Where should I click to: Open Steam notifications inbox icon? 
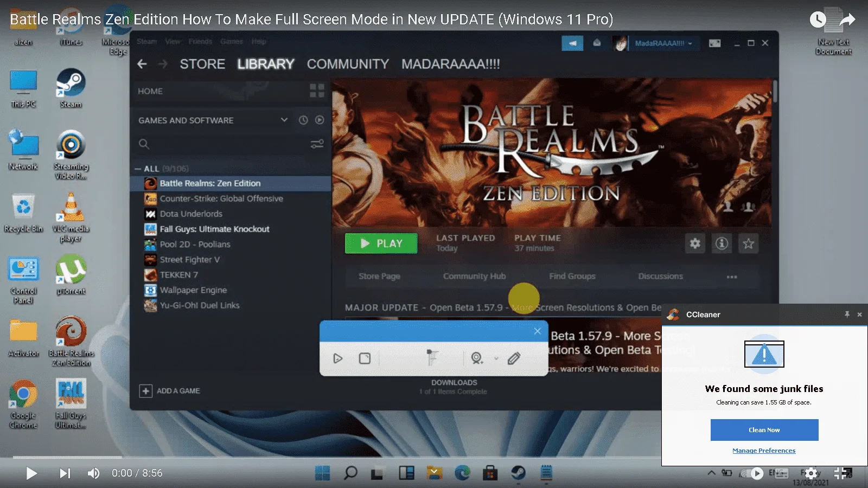(x=597, y=43)
